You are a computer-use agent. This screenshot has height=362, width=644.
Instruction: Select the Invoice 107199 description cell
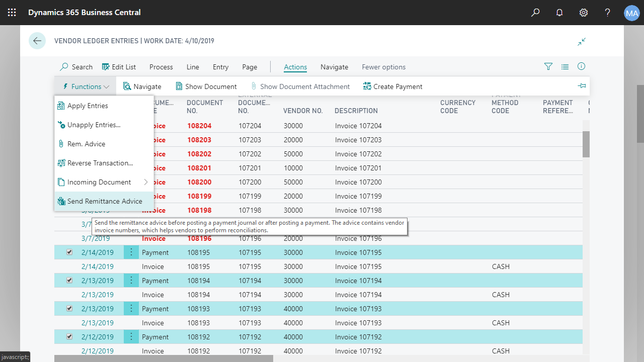[358, 196]
